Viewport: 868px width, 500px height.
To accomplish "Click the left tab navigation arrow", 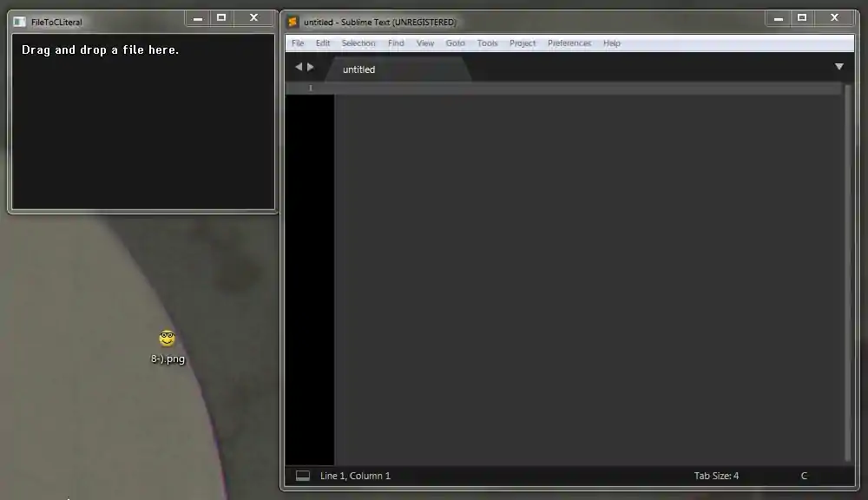I will pos(299,67).
